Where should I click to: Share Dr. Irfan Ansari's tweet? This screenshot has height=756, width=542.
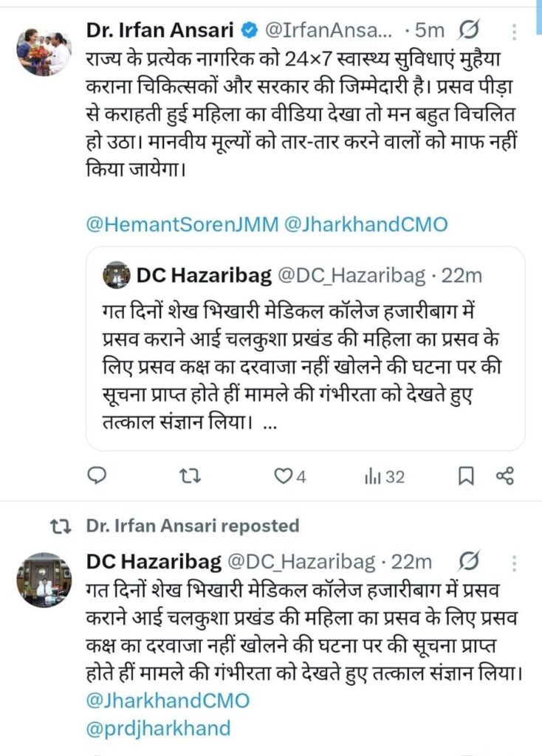coord(504,477)
